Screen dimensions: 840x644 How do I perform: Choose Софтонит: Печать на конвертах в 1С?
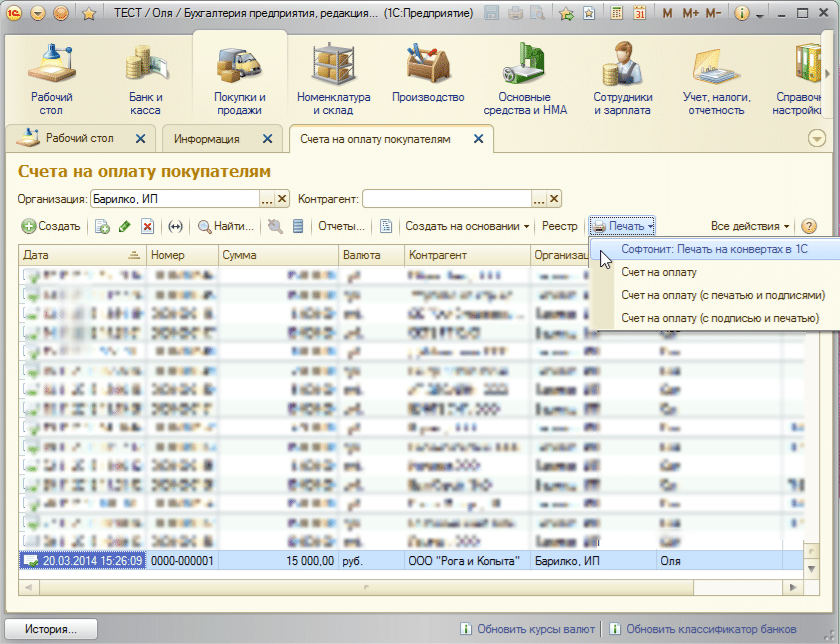tap(713, 249)
